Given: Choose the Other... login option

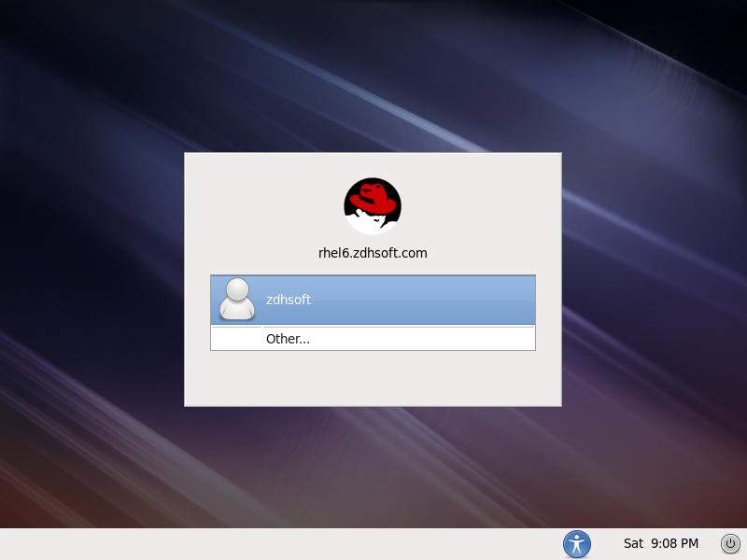Looking at the screenshot, I should click(x=373, y=339).
